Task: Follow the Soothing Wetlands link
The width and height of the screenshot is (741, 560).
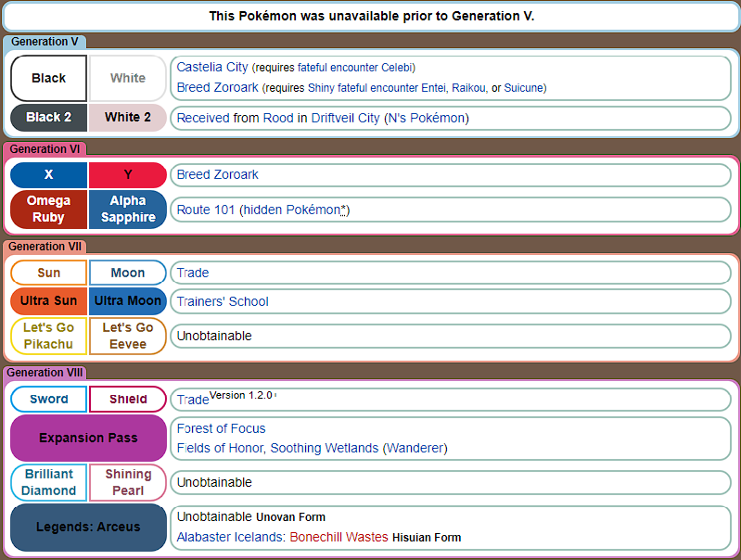Action: click(x=325, y=448)
